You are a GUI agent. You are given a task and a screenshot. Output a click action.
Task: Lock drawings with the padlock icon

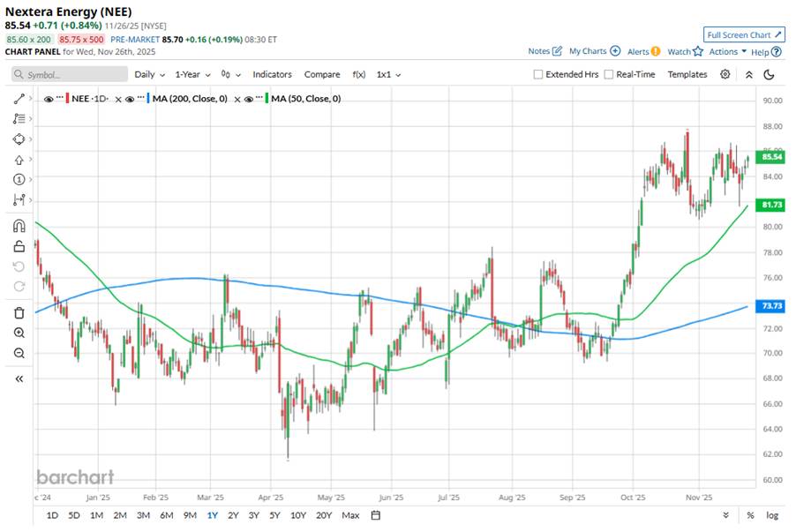[x=19, y=246]
